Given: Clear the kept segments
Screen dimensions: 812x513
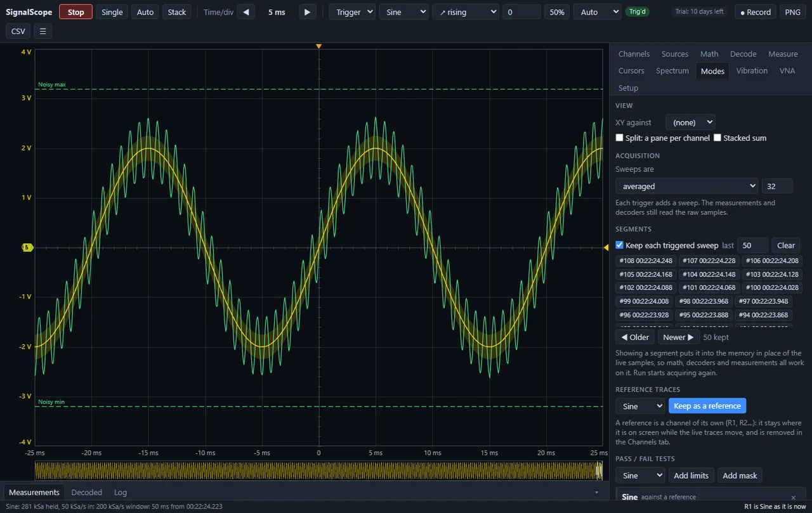Looking at the screenshot, I should pos(786,245).
